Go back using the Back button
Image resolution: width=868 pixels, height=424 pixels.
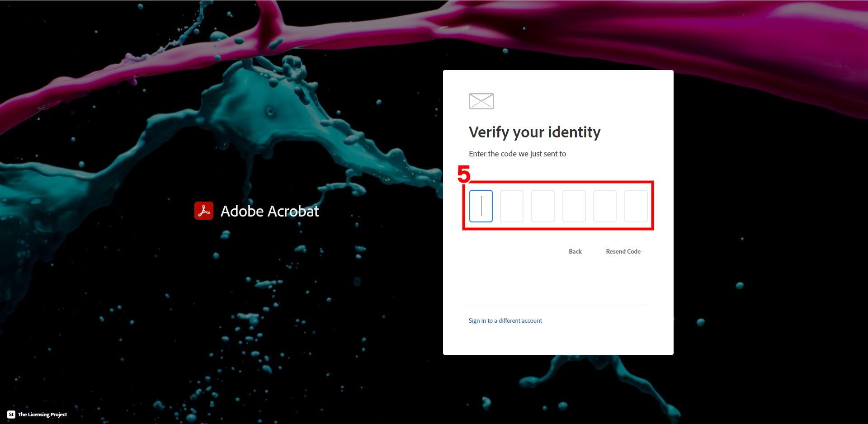coord(575,251)
